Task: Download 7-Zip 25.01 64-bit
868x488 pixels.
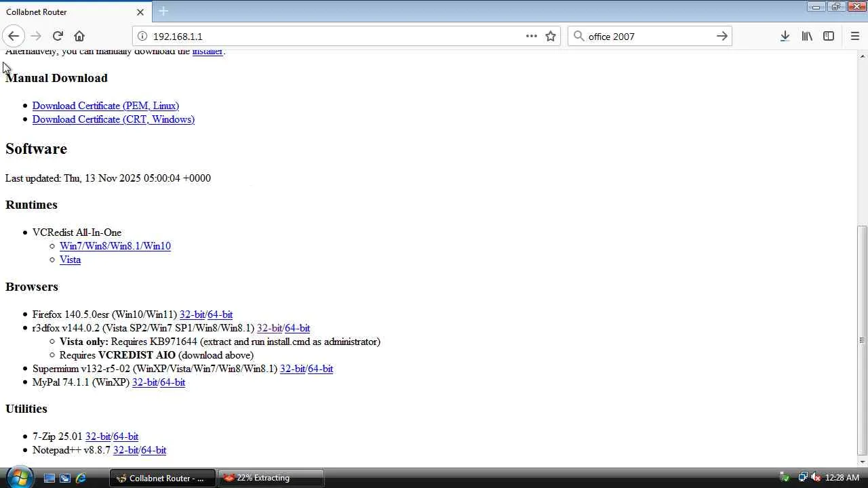Action: [x=126, y=436]
